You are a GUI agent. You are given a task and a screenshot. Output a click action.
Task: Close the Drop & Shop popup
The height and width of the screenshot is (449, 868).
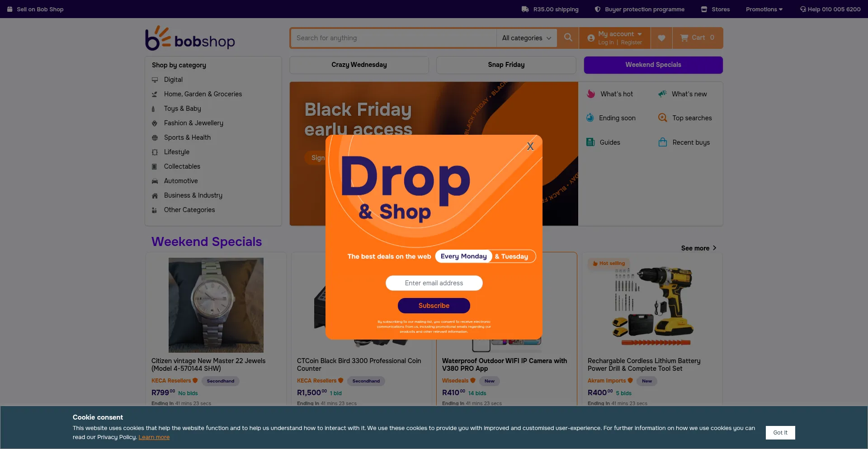(x=530, y=146)
